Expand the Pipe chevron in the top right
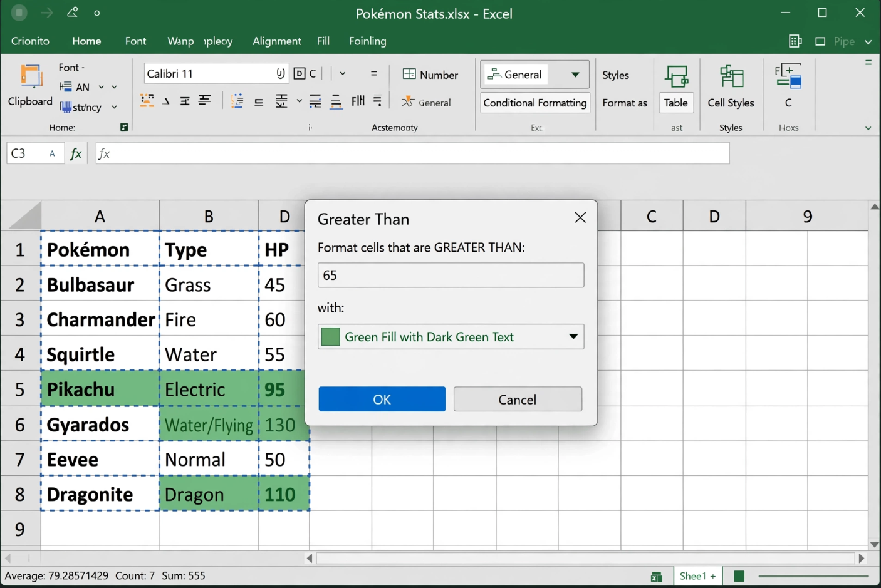The height and width of the screenshot is (588, 881). click(868, 42)
